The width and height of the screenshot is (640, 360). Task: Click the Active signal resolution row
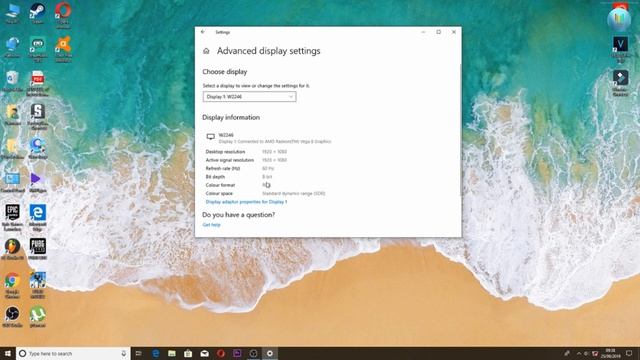[x=247, y=160]
